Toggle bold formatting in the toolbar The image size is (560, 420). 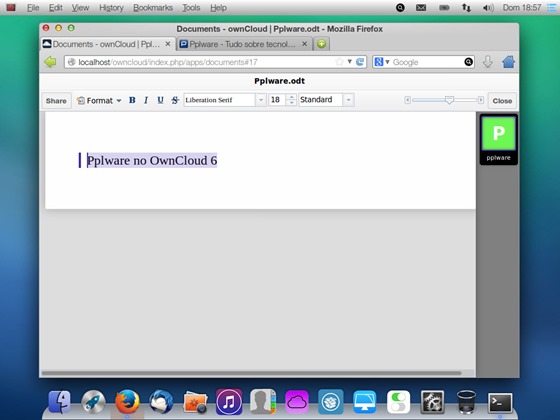[132, 100]
